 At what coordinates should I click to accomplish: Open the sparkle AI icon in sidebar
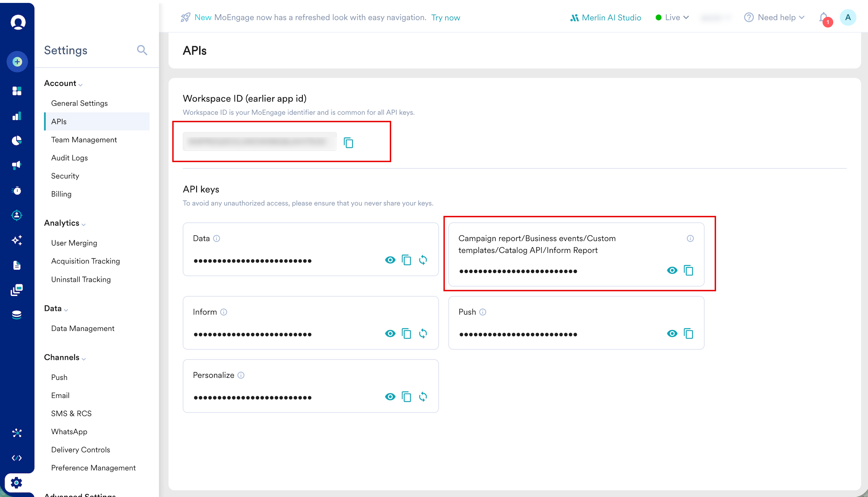[17, 240]
